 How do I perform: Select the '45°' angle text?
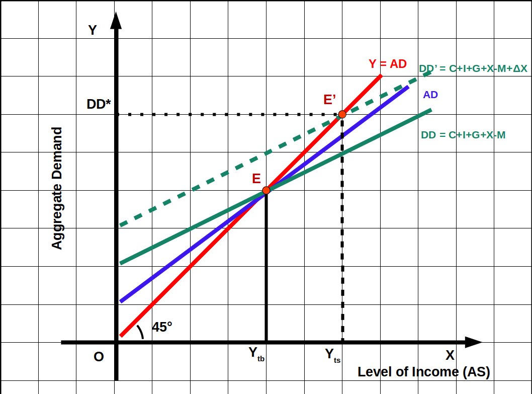[x=162, y=327]
